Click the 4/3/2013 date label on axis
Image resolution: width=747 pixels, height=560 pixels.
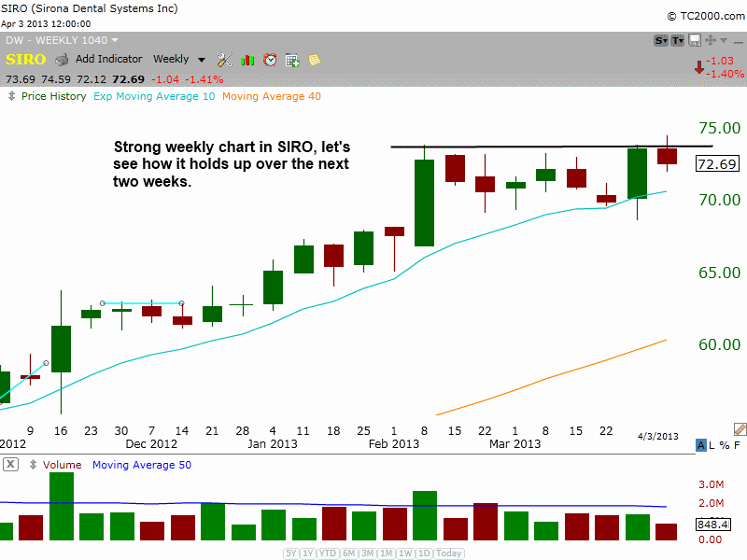coord(658,436)
